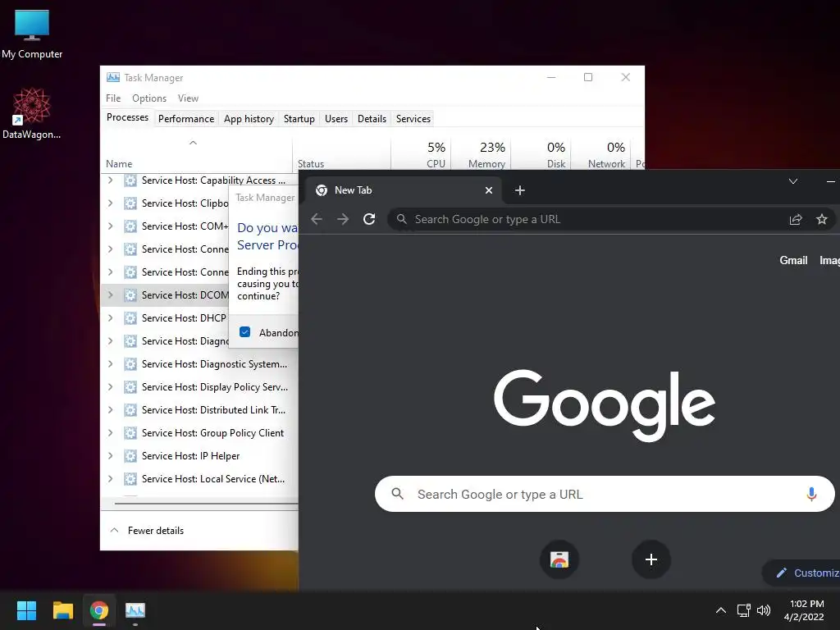The image size is (840, 630).
Task: Sort processes by Name column
Action: coord(196,154)
